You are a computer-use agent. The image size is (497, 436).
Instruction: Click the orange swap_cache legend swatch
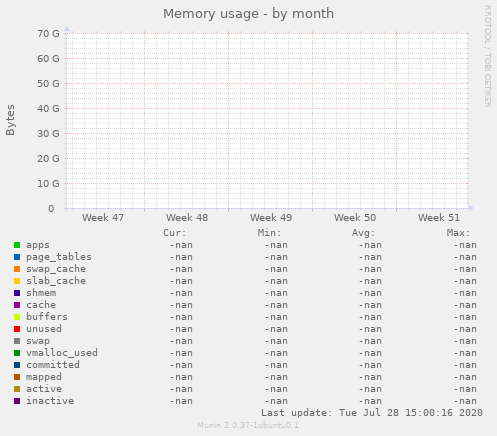click(17, 269)
